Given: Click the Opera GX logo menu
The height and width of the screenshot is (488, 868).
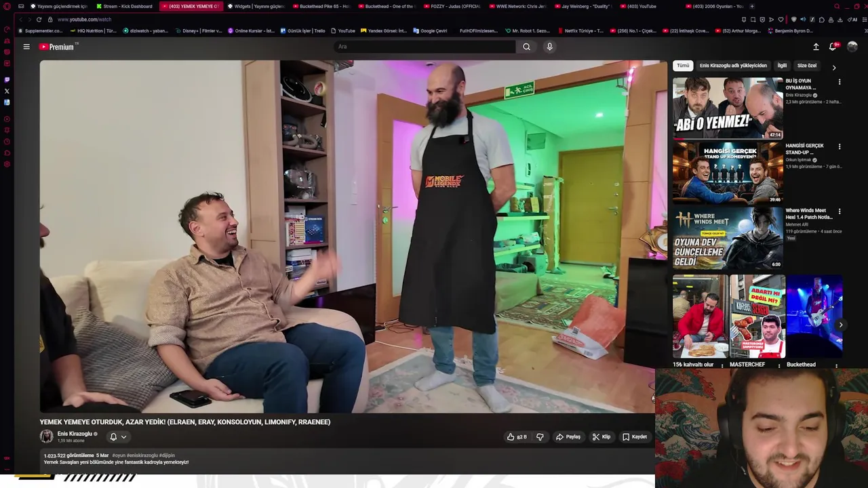Looking at the screenshot, I should (x=7, y=6).
